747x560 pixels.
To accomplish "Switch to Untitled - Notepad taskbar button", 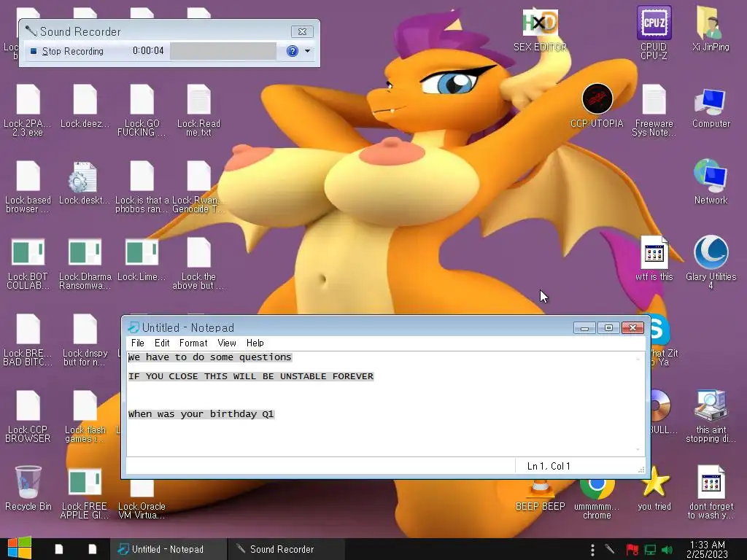I will 168,549.
